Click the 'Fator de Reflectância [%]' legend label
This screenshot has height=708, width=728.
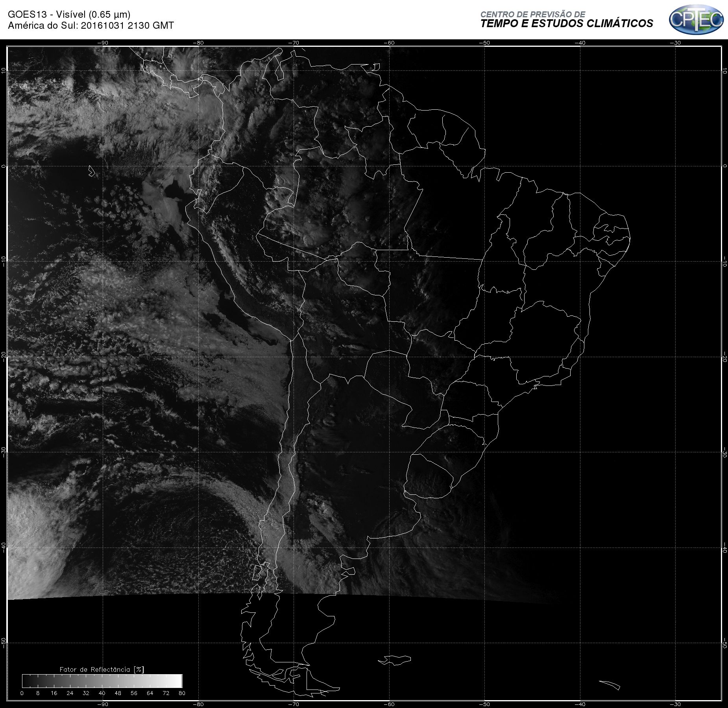point(102,669)
